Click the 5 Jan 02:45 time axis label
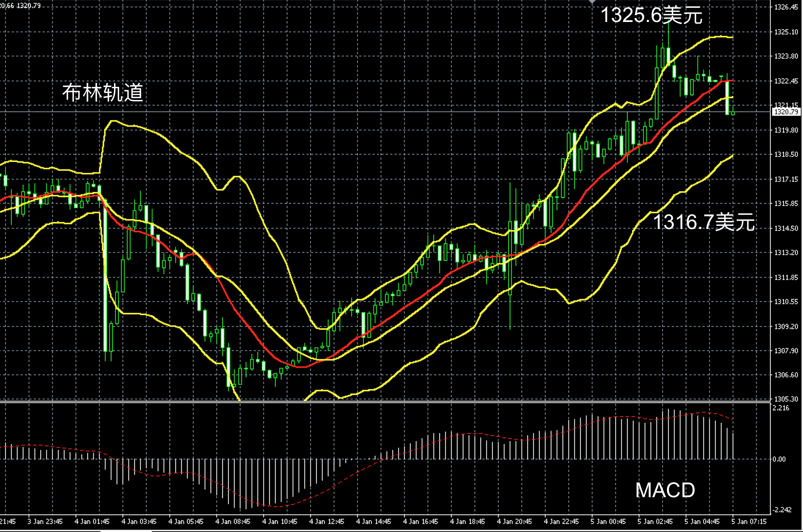This screenshot has width=803, height=532. (655, 521)
